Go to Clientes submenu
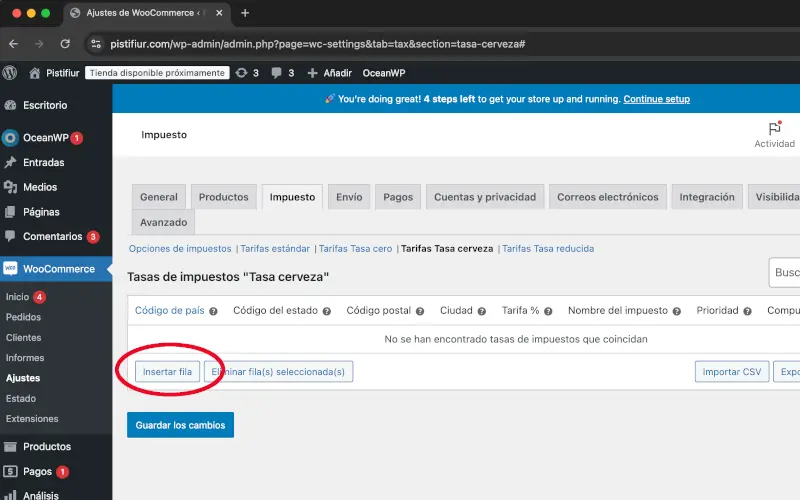Viewport: 800px width, 500px height. pyautogui.click(x=23, y=337)
